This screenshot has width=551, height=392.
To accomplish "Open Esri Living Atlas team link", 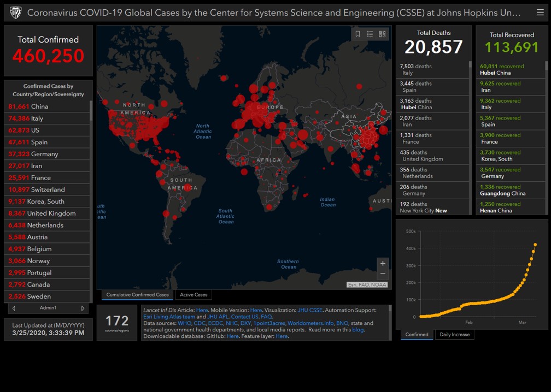I will (x=169, y=317).
